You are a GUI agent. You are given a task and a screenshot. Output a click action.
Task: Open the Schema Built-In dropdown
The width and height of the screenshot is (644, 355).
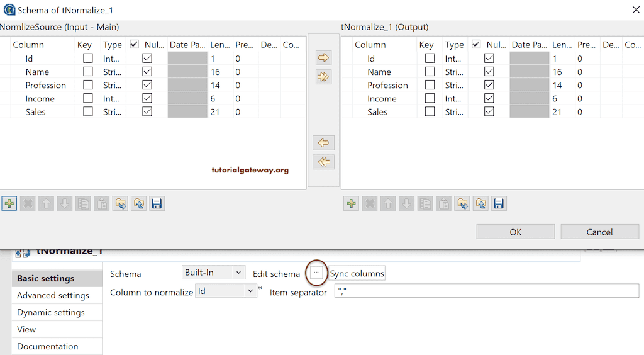tap(213, 273)
